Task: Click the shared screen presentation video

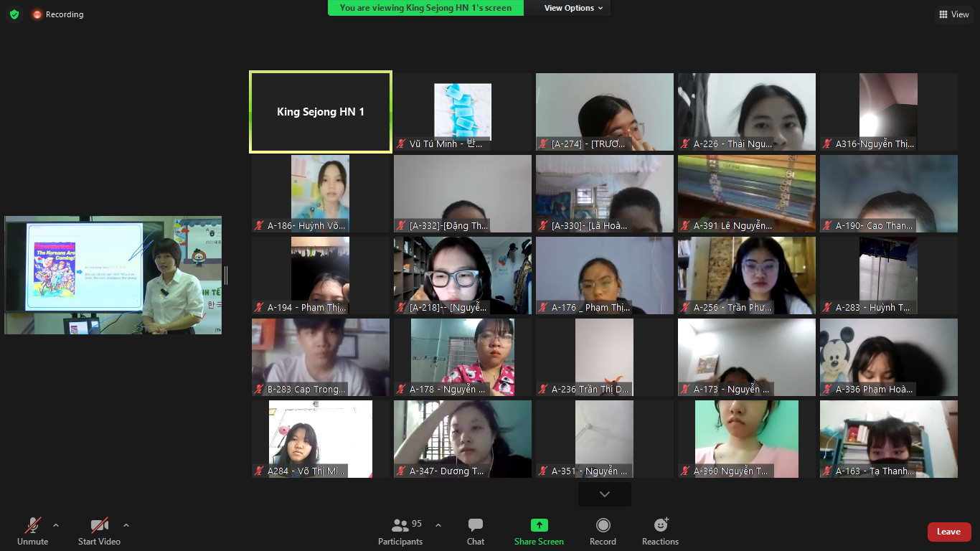Action: [x=113, y=275]
